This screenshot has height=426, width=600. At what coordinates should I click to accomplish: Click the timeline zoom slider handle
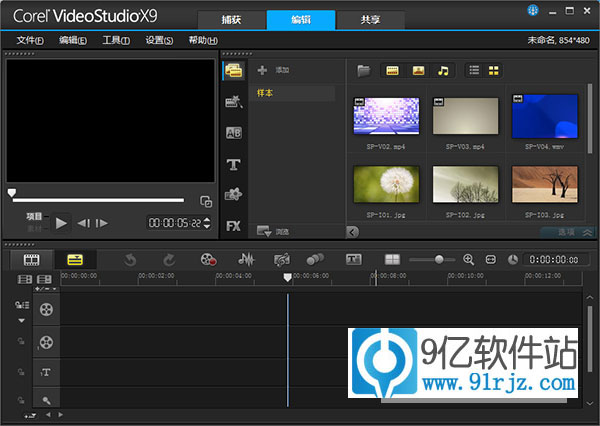pyautogui.click(x=439, y=259)
